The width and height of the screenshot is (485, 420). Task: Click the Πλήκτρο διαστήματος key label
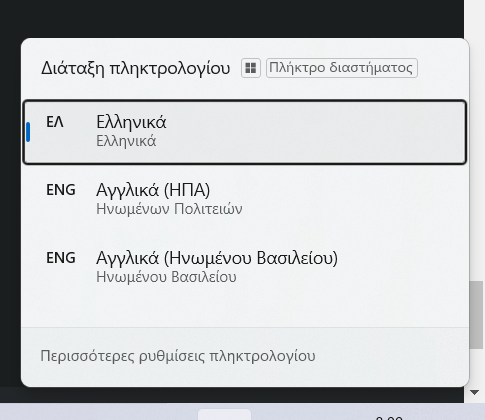(341, 68)
